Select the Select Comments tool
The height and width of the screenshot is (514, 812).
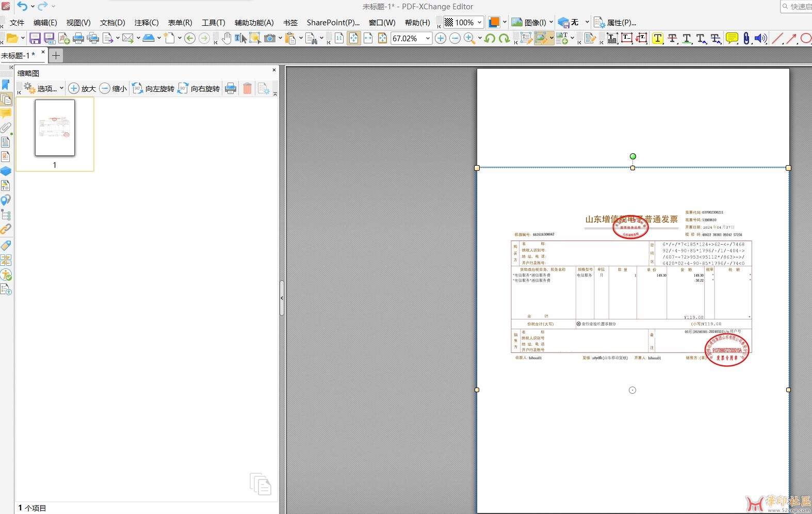(x=255, y=38)
